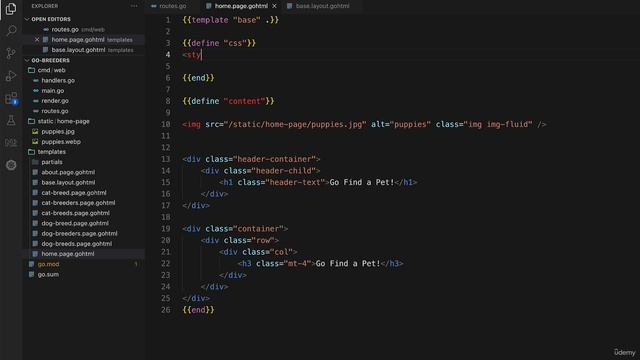Collapse the static/home-page folder

point(63,121)
